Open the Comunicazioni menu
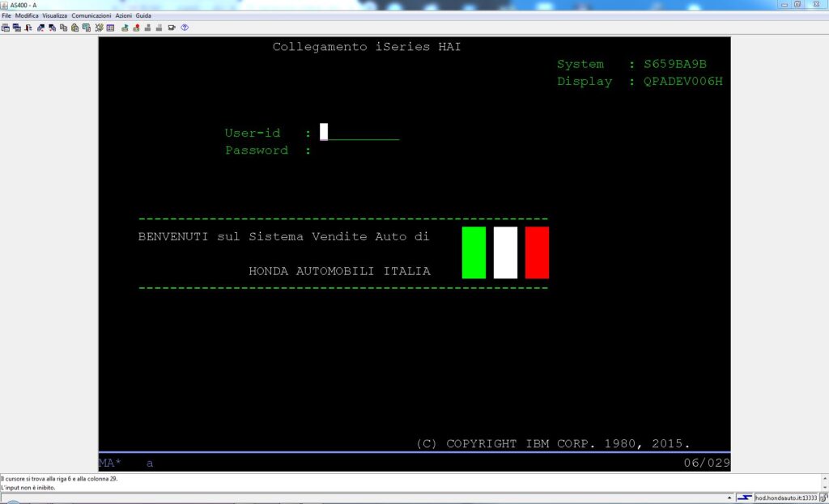The width and height of the screenshot is (829, 504). (x=91, y=16)
